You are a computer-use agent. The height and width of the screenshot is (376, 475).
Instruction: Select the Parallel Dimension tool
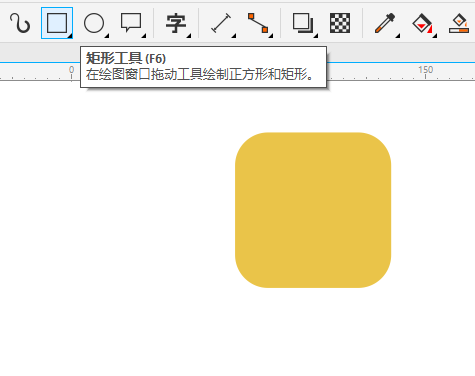[221, 23]
